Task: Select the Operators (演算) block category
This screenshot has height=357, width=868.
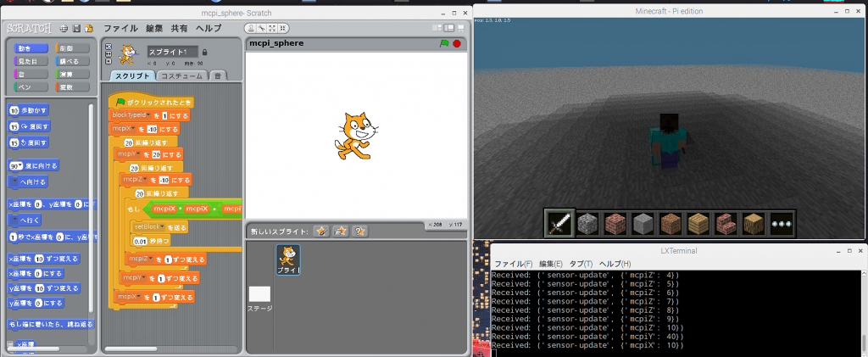Action: pos(73,74)
